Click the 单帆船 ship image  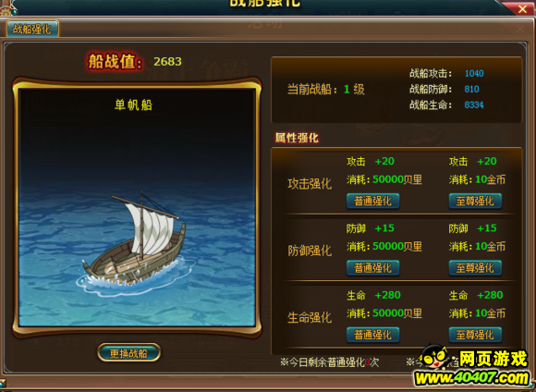(x=133, y=243)
